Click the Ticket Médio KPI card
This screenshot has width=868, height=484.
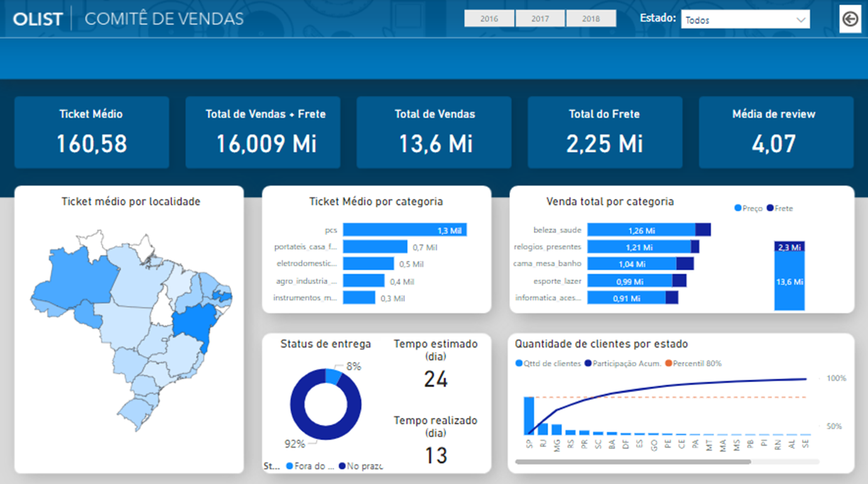(x=91, y=132)
